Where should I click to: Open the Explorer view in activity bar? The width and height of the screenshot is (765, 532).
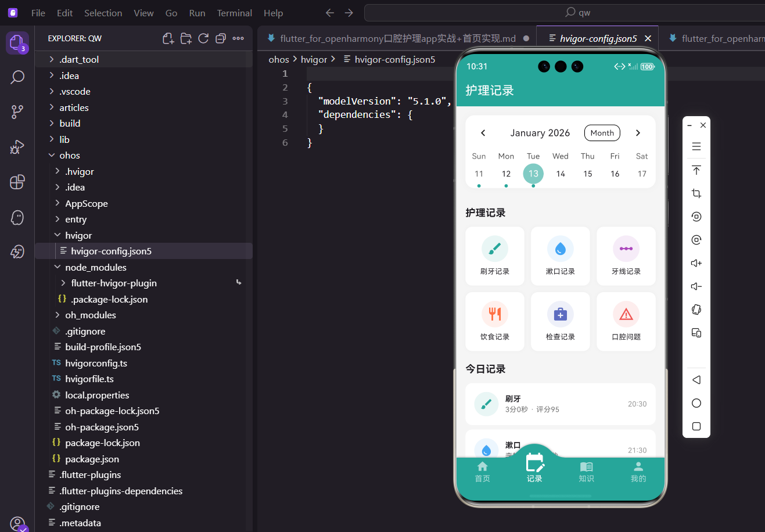(x=17, y=42)
